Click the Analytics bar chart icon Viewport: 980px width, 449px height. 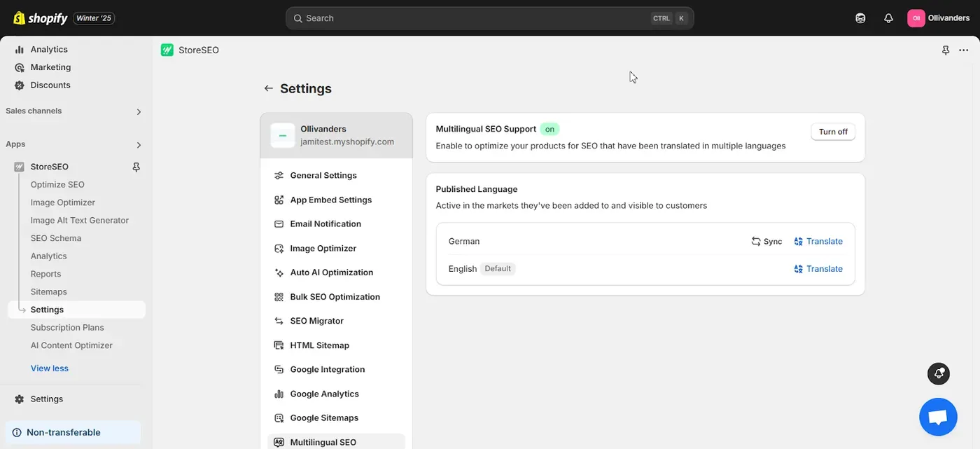tap(20, 50)
